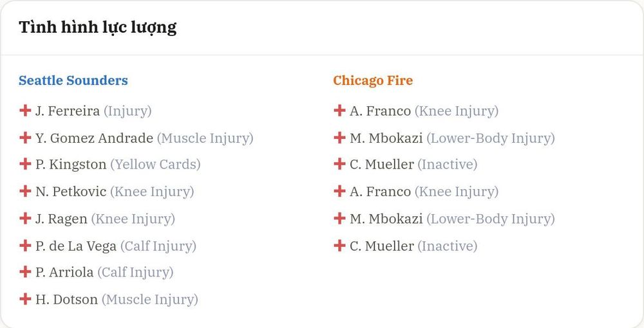Select player P. Arriola
Viewport: 644px width, 328px height.
pos(64,272)
